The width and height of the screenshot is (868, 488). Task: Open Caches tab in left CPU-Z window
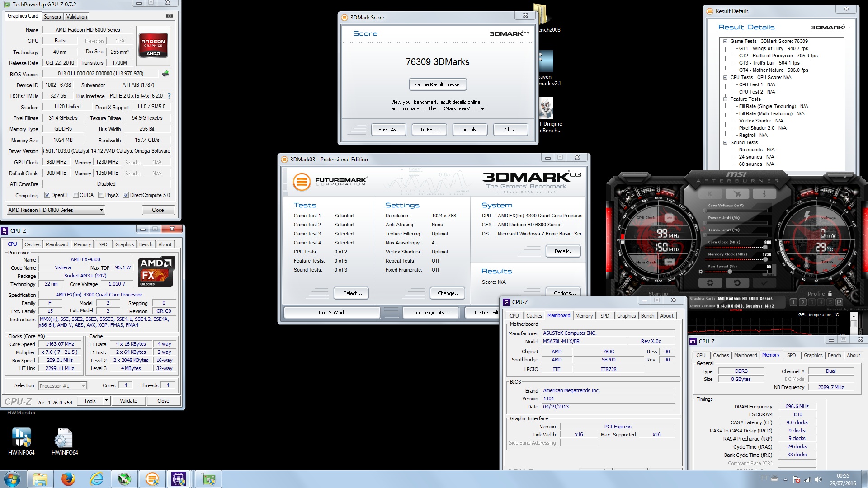click(x=32, y=244)
